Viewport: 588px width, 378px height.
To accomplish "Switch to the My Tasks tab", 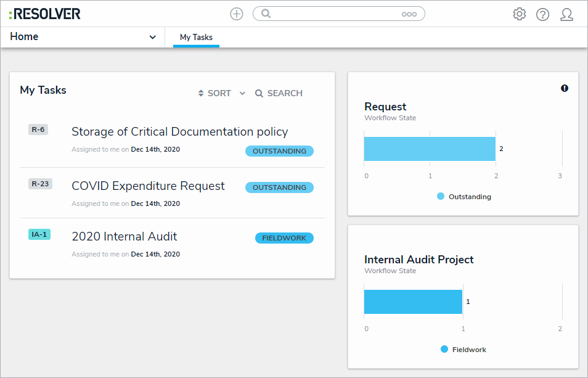I will (196, 38).
